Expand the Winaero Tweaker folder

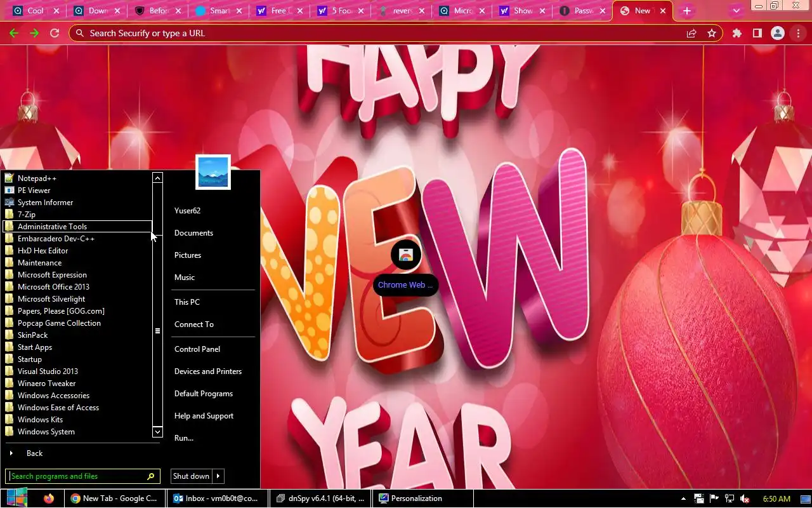click(x=77, y=384)
